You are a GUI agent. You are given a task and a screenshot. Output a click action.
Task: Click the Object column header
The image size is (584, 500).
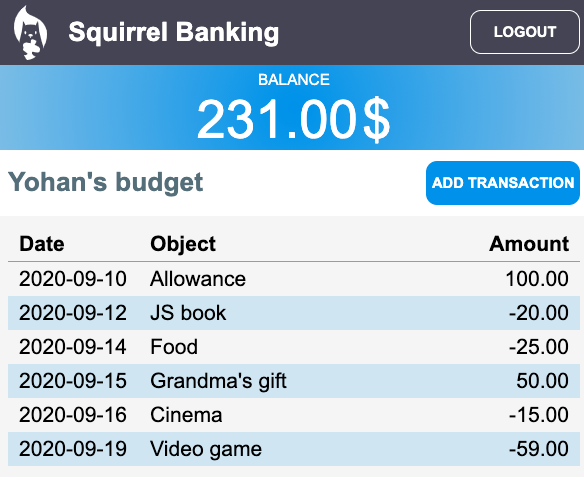point(183,244)
